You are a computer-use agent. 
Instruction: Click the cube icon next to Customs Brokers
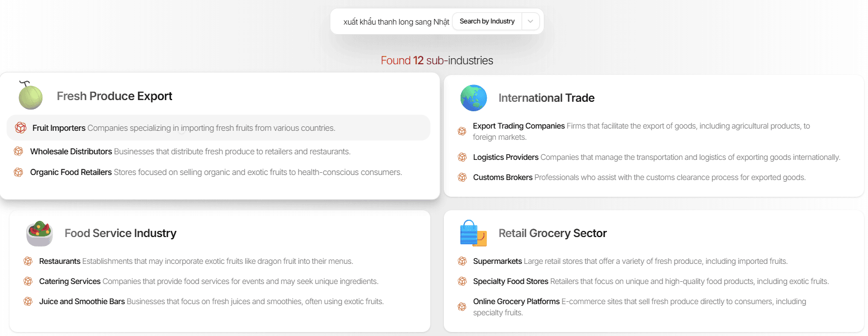(x=462, y=177)
